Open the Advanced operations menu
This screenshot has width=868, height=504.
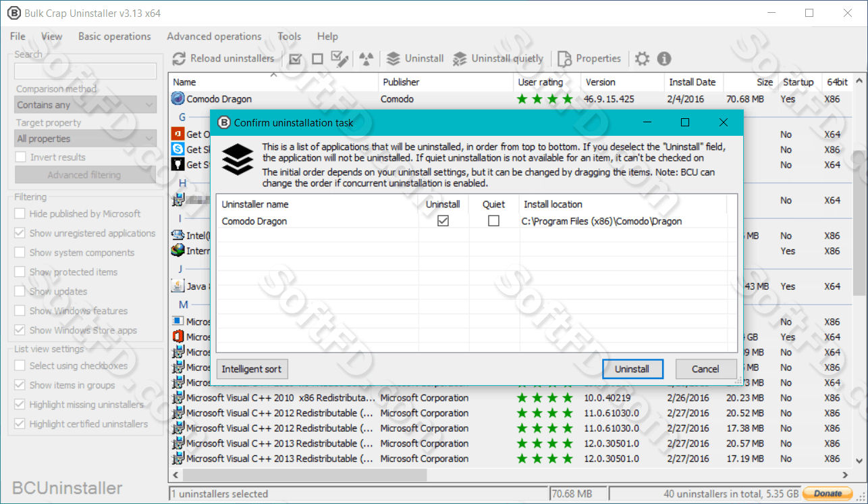(x=214, y=36)
